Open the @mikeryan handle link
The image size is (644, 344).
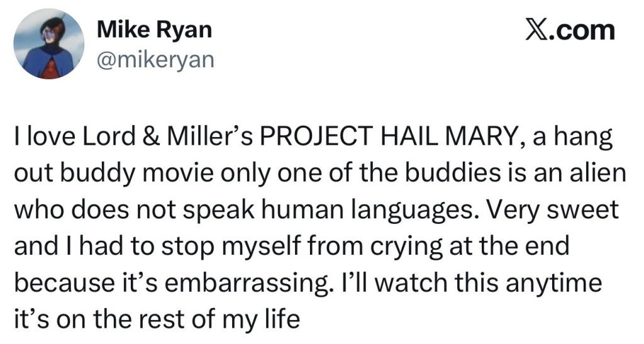155,60
